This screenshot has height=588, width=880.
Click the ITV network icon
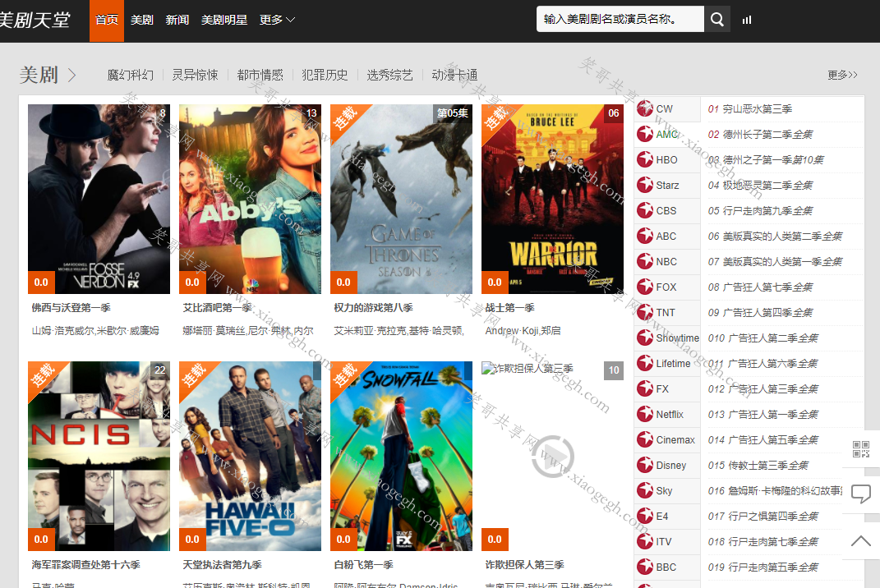click(645, 541)
